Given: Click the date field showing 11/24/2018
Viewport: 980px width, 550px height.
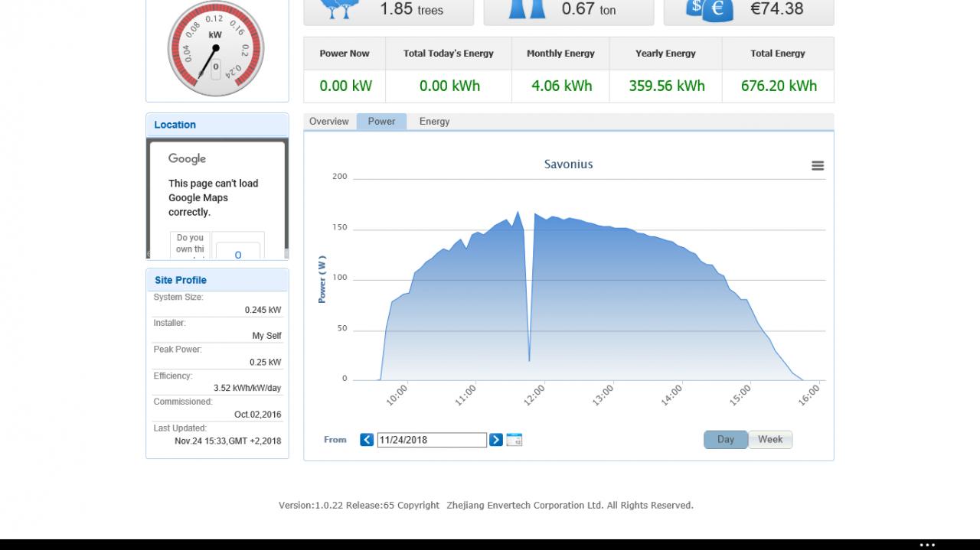Looking at the screenshot, I should pyautogui.click(x=432, y=440).
